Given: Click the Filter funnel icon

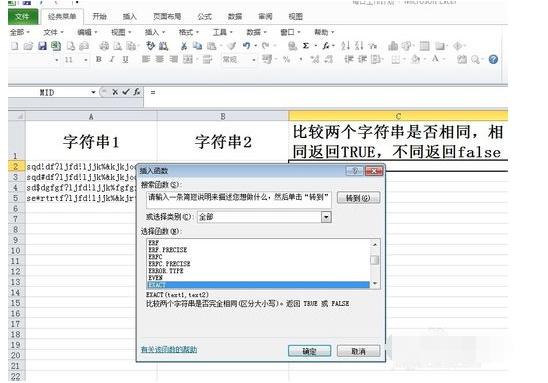Looking at the screenshot, I should (373, 46).
